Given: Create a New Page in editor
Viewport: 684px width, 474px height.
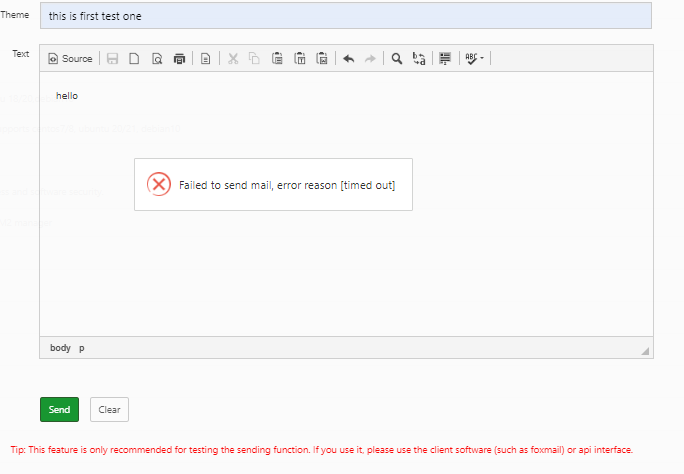Looking at the screenshot, I should coord(134,58).
